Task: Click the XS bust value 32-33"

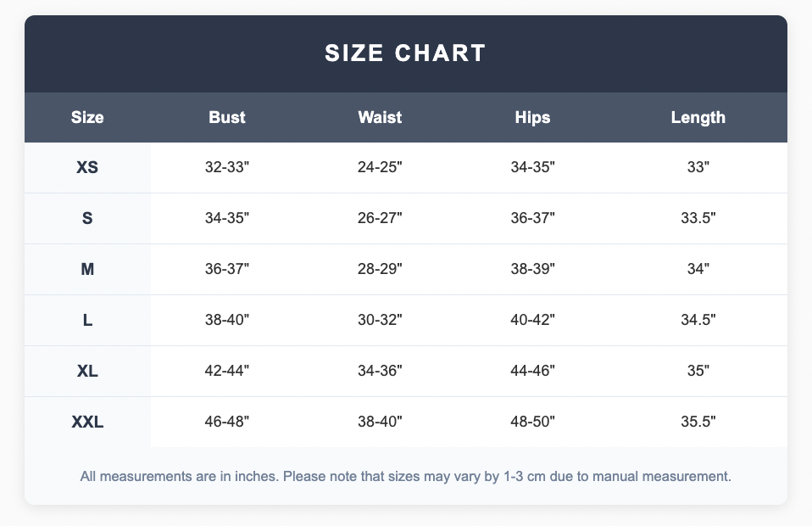Action: point(227,167)
